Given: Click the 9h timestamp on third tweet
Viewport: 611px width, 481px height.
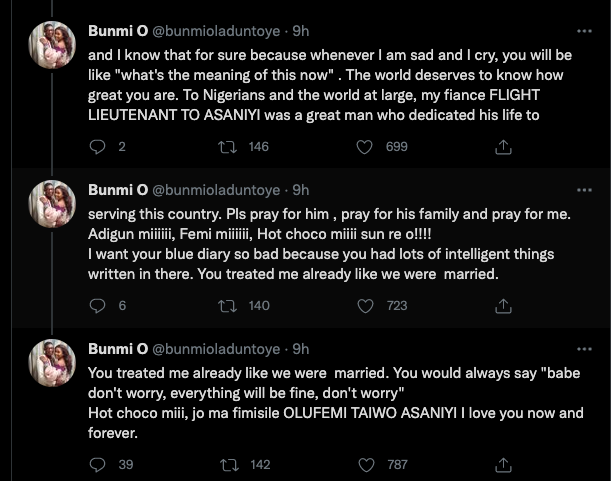Looking at the screenshot, I should coord(300,348).
